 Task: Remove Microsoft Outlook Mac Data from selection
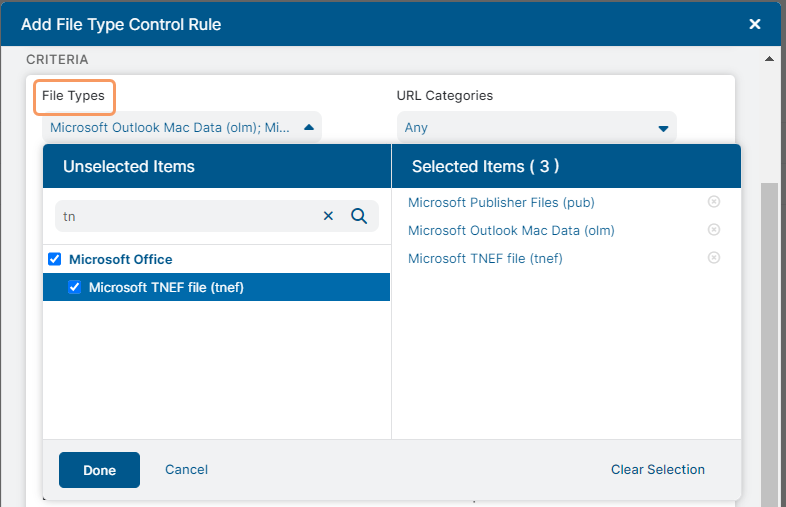click(713, 230)
